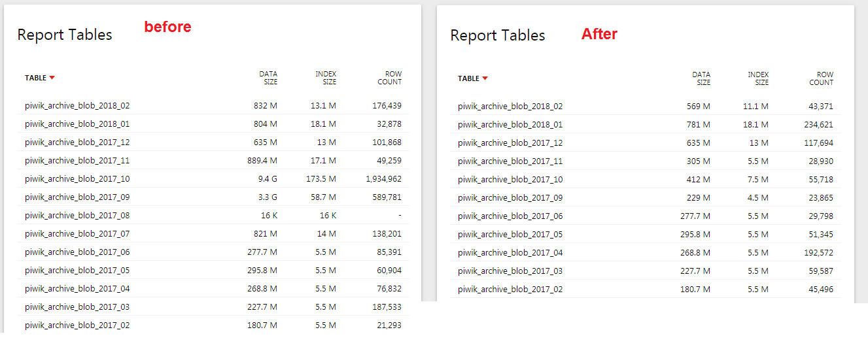Click piwik_archive_blob_2018_02 in the row with 43,371

point(510,106)
